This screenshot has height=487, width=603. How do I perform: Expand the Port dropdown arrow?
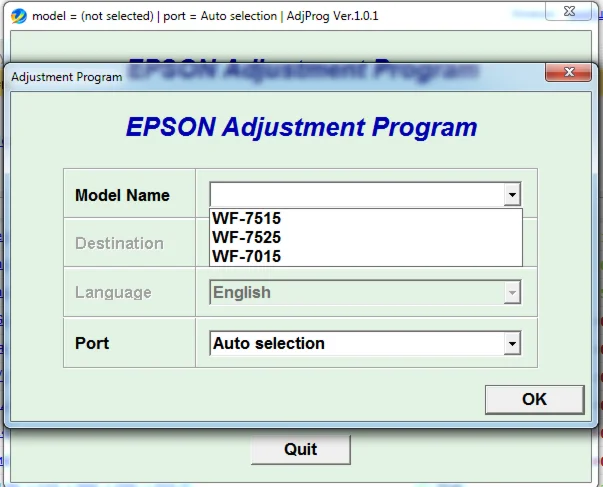pos(511,344)
